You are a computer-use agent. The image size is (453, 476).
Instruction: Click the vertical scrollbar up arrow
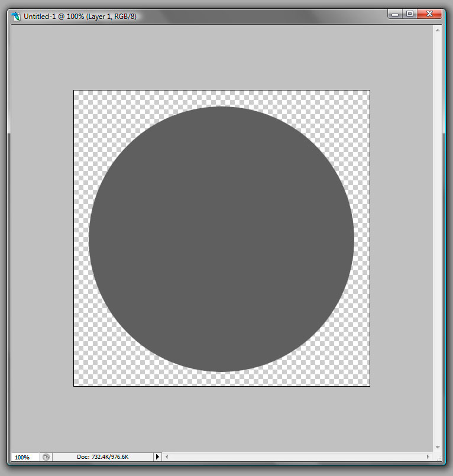(x=438, y=30)
